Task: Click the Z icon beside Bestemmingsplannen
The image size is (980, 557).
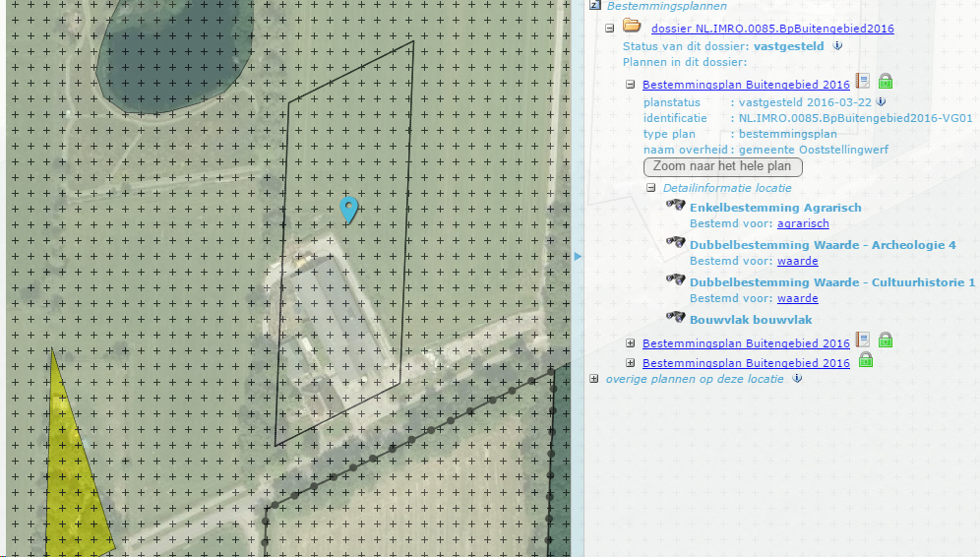Action: (x=595, y=5)
